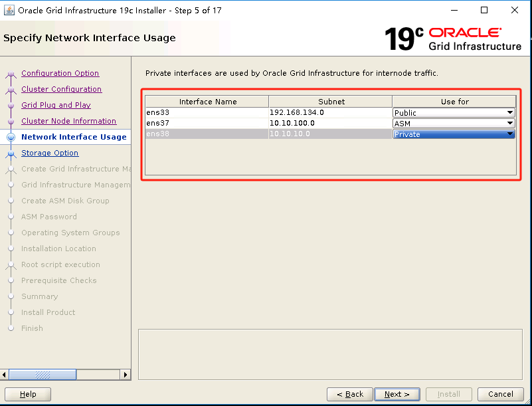Open Use for dropdown for ens37
The height and width of the screenshot is (406, 532).
click(454, 123)
